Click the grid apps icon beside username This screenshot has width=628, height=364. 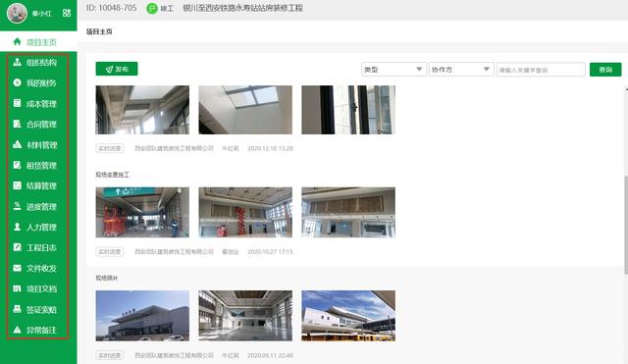pos(67,13)
